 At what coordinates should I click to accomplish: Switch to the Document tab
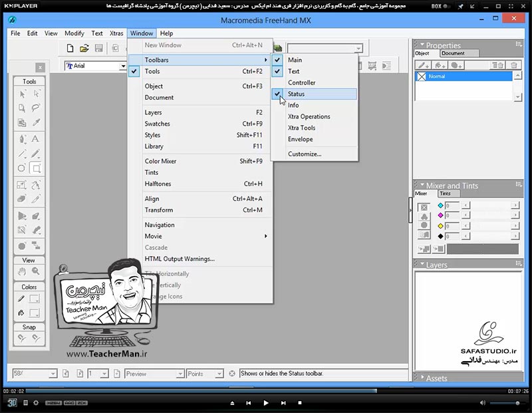pyautogui.click(x=460, y=53)
